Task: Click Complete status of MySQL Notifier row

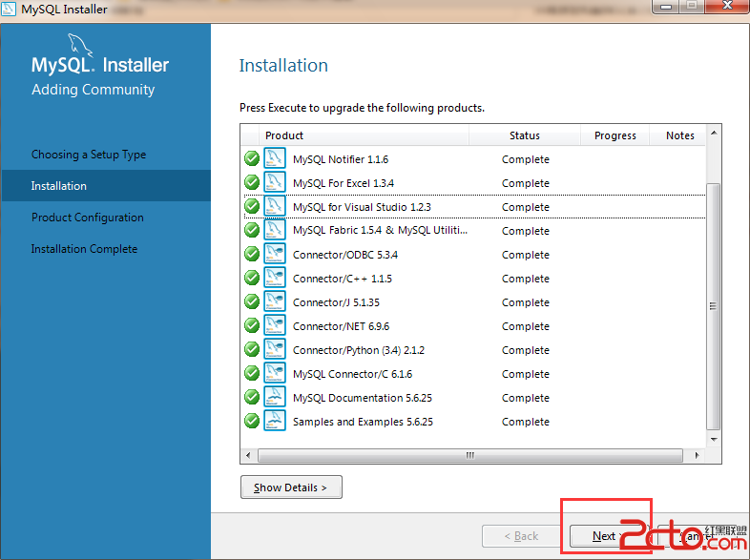Action: 526,159
